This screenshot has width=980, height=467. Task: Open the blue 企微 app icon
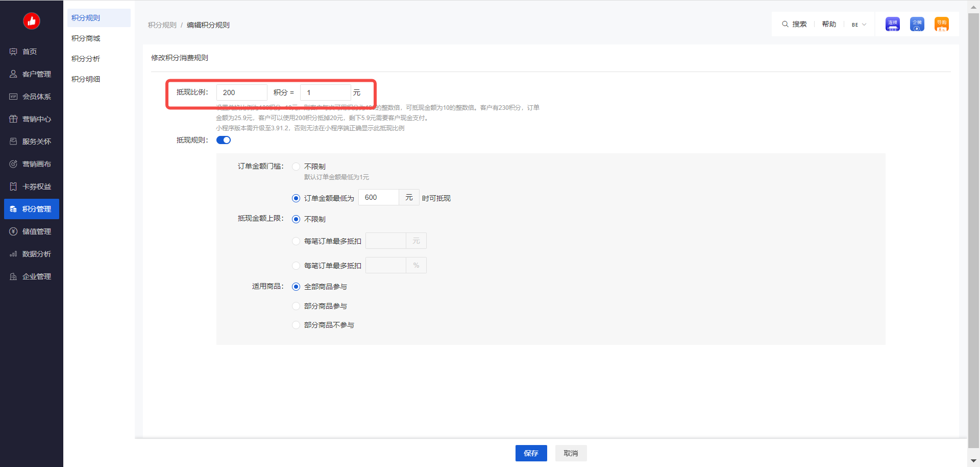click(917, 24)
